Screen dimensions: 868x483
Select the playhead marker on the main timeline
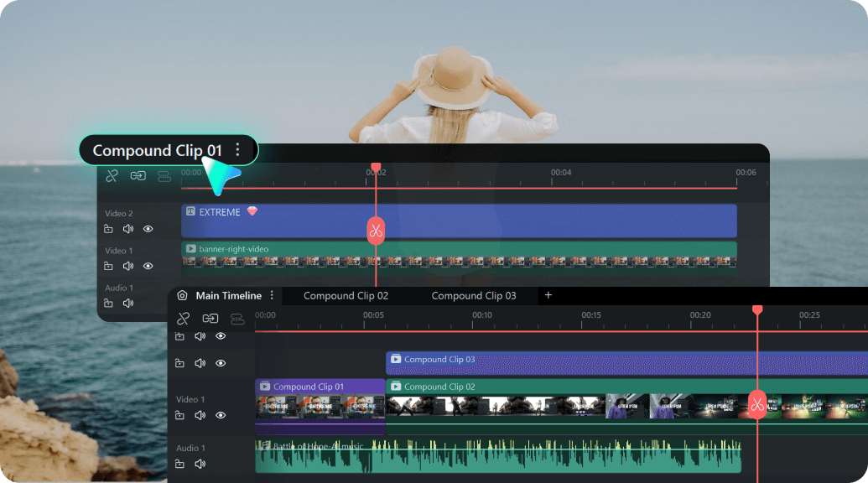(757, 309)
